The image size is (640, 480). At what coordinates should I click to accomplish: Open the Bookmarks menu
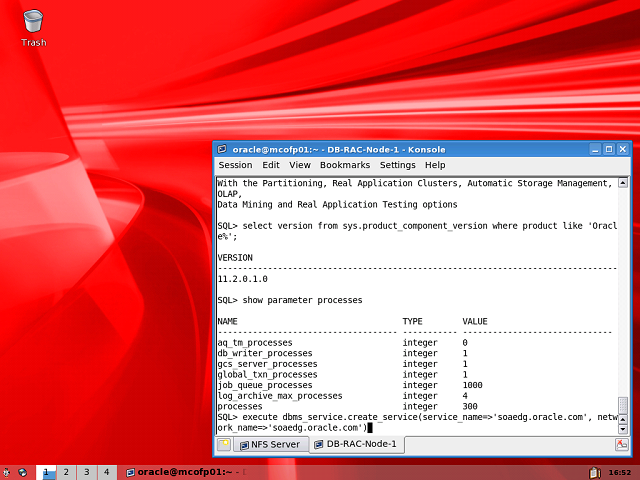click(x=345, y=165)
